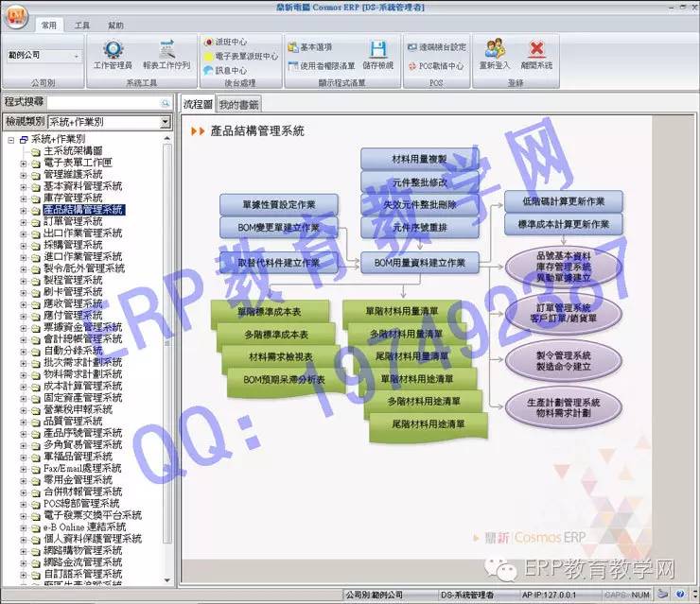Click the BOM用量資料建立作業 flowchart button
Image resolution: width=700 pixels, height=604 pixels.
[419, 262]
